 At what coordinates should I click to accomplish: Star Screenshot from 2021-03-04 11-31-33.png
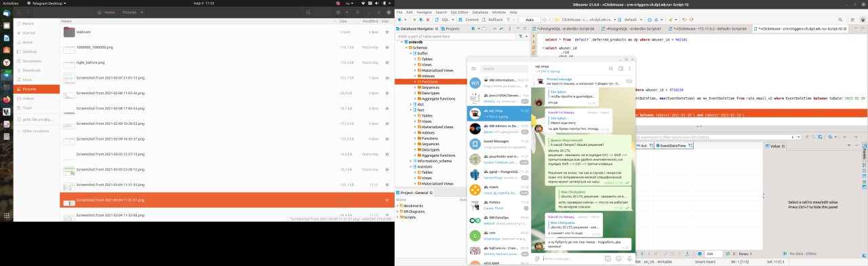[387, 185]
